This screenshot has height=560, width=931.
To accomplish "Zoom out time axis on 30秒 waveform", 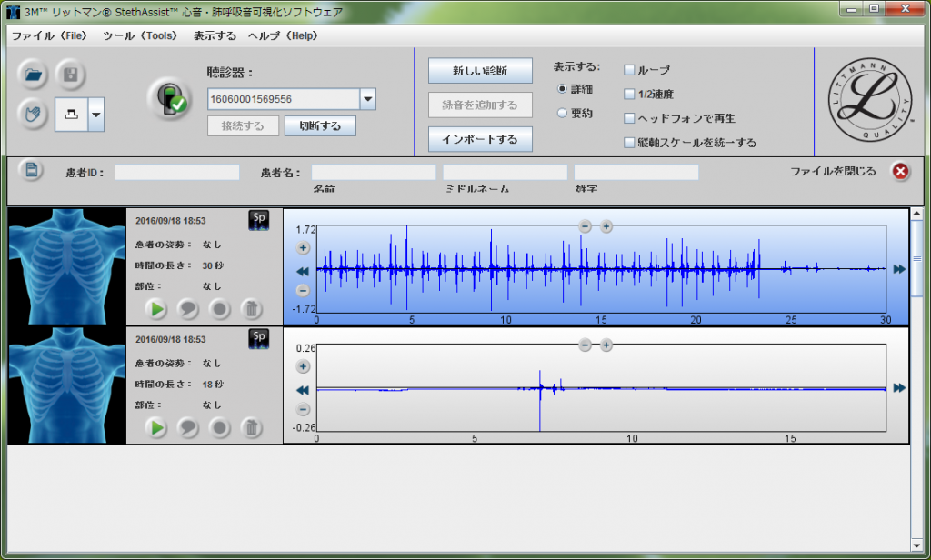I will 585,225.
